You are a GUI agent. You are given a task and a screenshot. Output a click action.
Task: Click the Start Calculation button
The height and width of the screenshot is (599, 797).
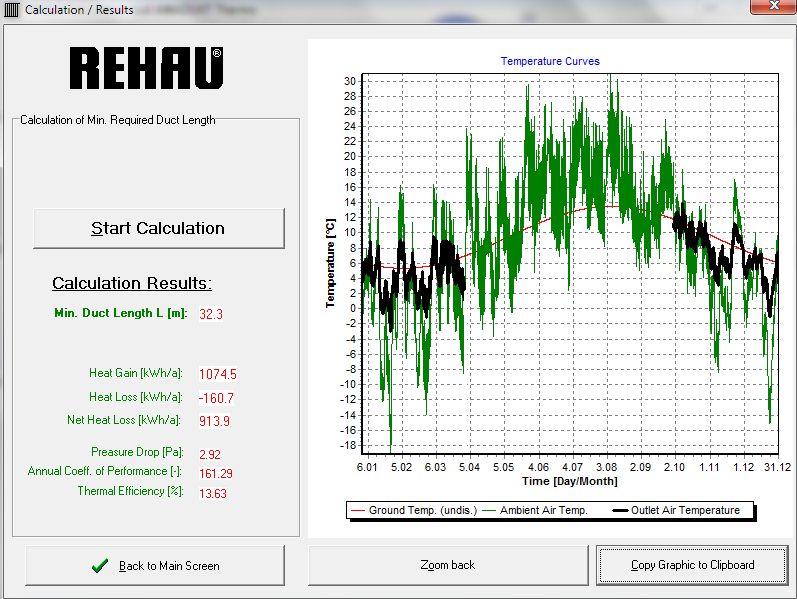click(x=158, y=228)
